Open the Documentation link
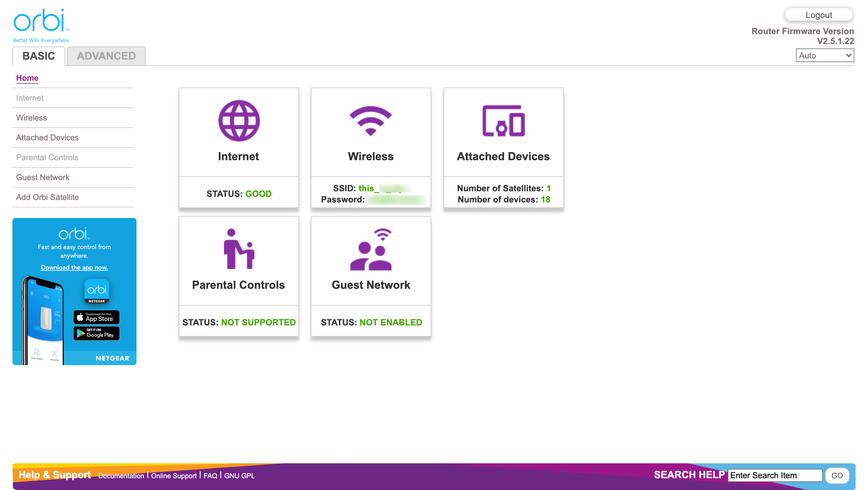Image resolution: width=868 pixels, height=490 pixels. coord(121,475)
